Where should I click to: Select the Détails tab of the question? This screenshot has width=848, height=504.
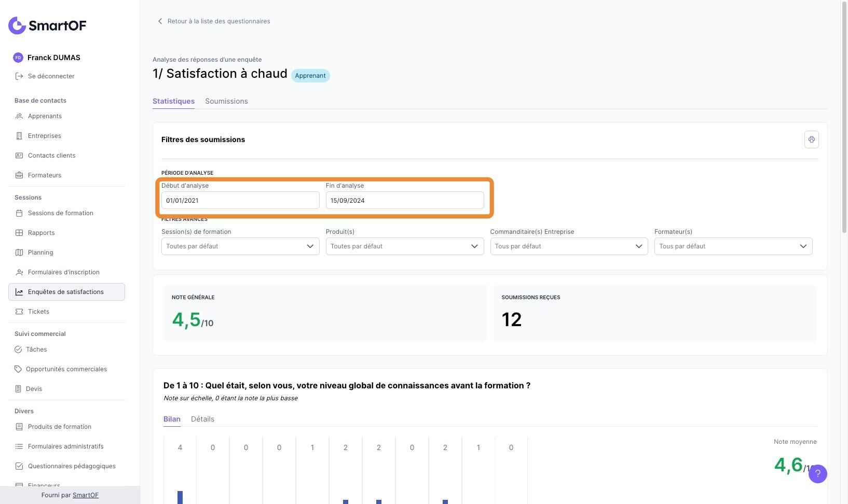pyautogui.click(x=202, y=419)
